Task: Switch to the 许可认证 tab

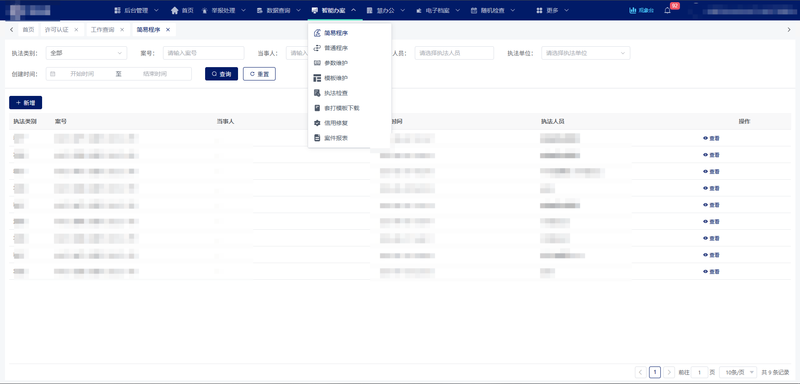Action: (x=56, y=30)
